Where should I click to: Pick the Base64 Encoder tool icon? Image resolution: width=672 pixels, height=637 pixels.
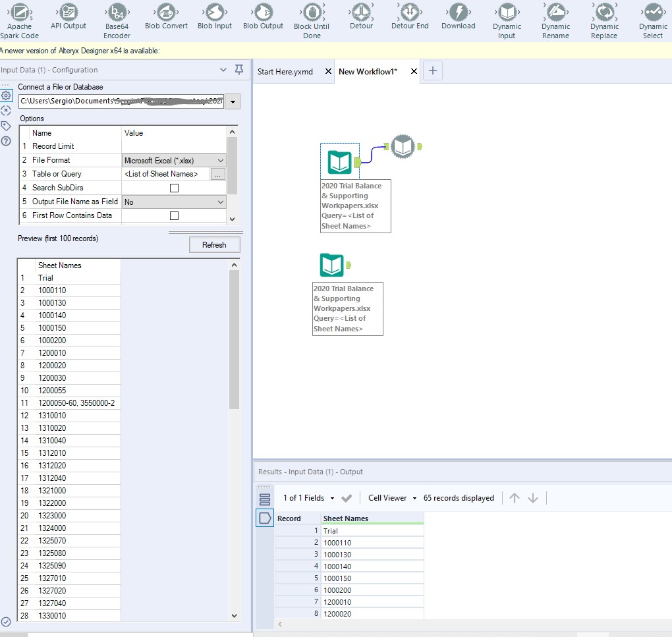point(117,12)
